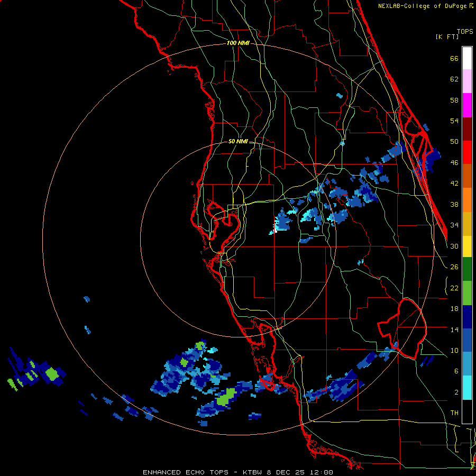
Task: Select the light green legend swatch
Action: tap(467, 293)
